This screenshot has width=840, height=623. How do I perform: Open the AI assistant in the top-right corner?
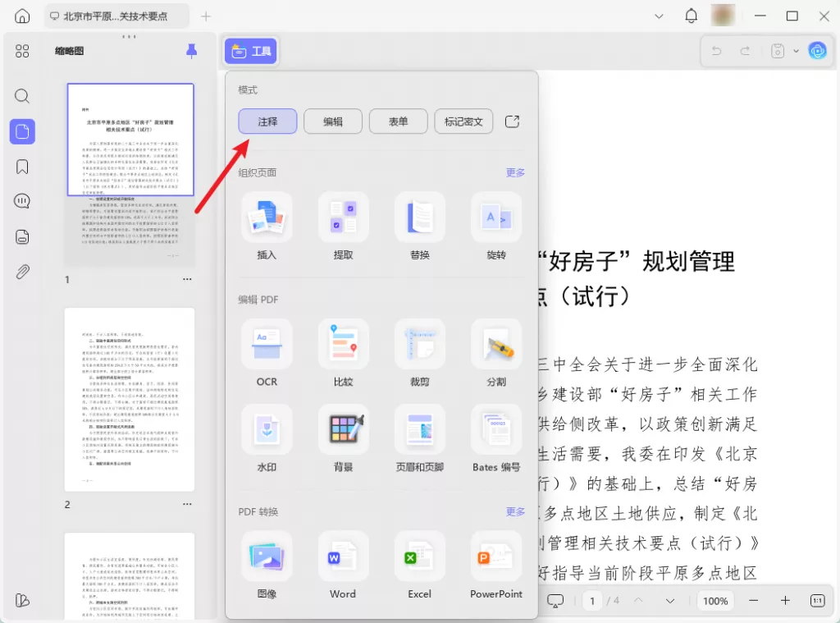pos(818,50)
